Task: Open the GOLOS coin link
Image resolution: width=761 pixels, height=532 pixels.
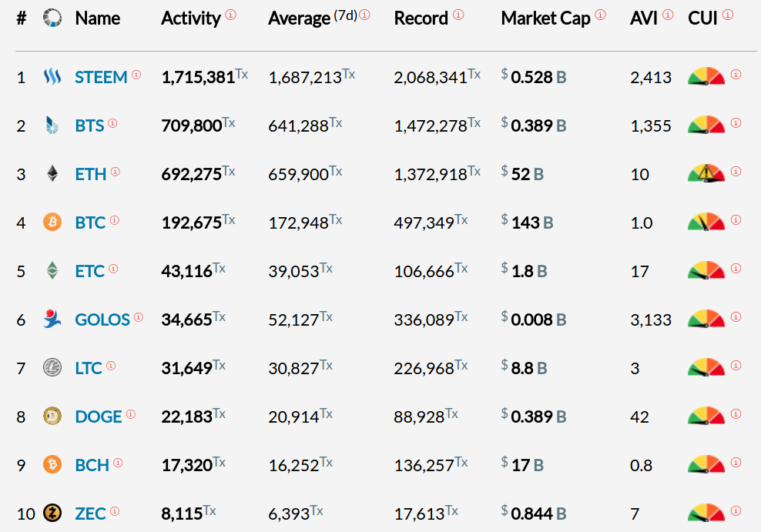Action: click(x=102, y=320)
